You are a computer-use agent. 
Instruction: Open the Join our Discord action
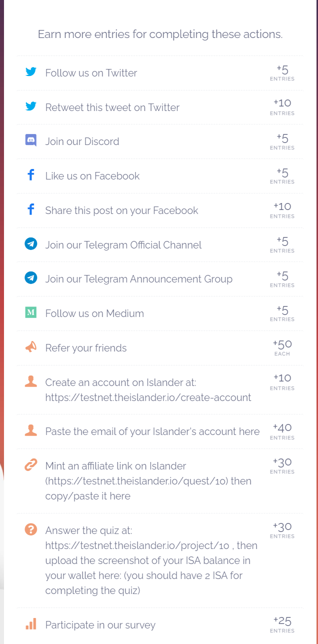[82, 141]
